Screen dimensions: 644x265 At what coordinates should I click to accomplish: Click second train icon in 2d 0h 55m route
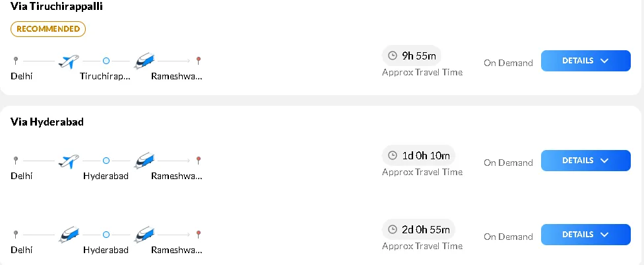(144, 235)
